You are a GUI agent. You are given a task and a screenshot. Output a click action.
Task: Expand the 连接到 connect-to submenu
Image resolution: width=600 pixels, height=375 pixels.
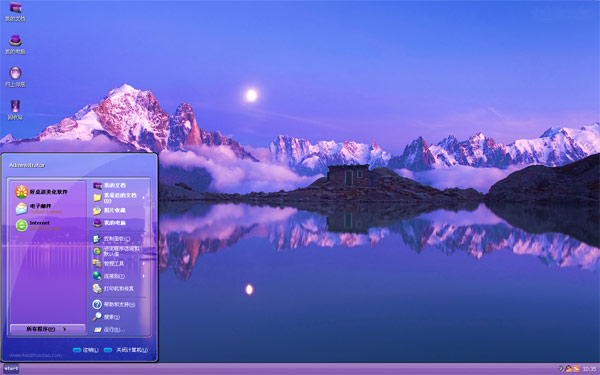click(x=119, y=276)
